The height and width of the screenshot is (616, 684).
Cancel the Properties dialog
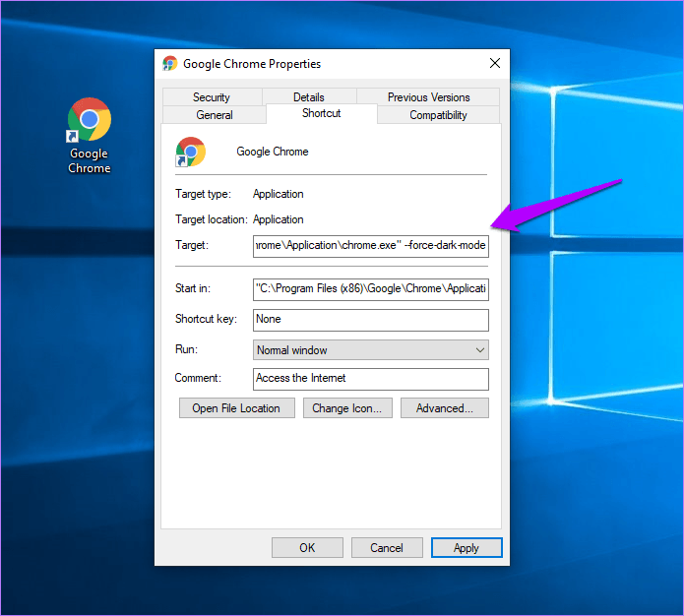tap(387, 547)
